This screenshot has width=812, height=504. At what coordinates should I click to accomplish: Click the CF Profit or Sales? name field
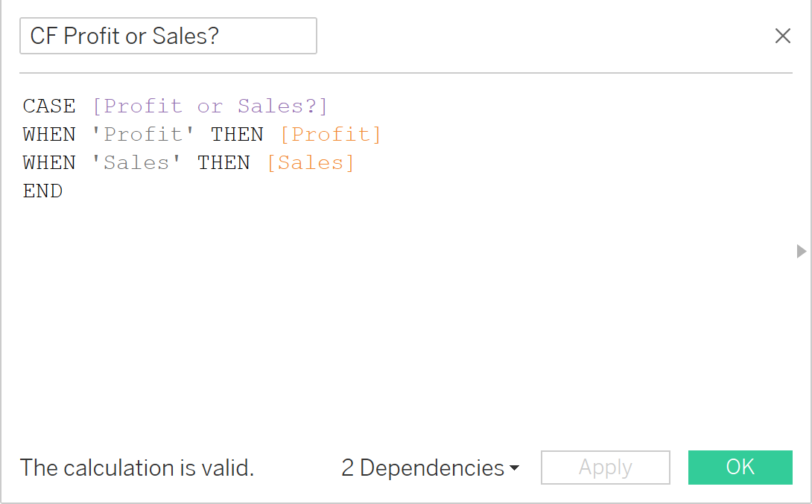pyautogui.click(x=168, y=36)
